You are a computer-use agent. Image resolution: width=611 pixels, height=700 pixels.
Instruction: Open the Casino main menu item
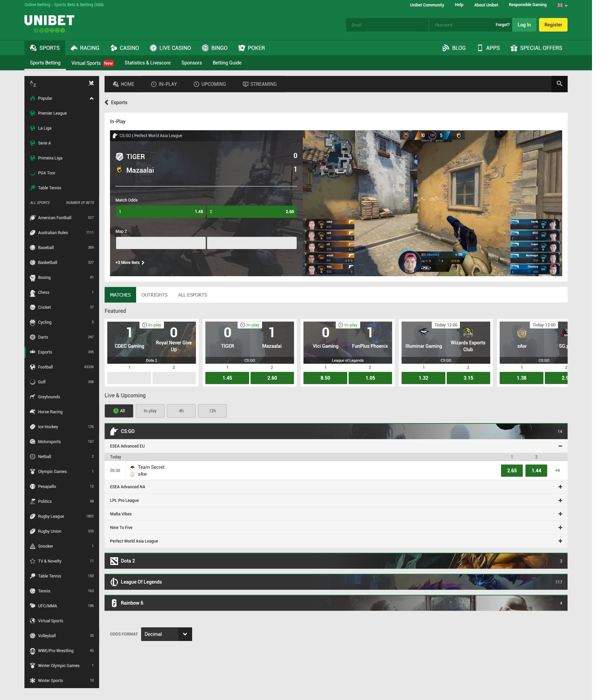tap(125, 48)
